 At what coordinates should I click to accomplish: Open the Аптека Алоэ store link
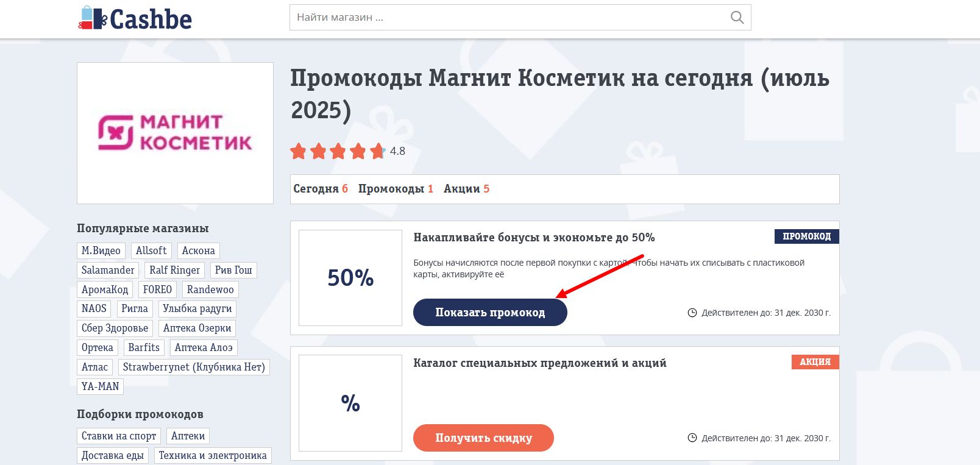click(204, 347)
